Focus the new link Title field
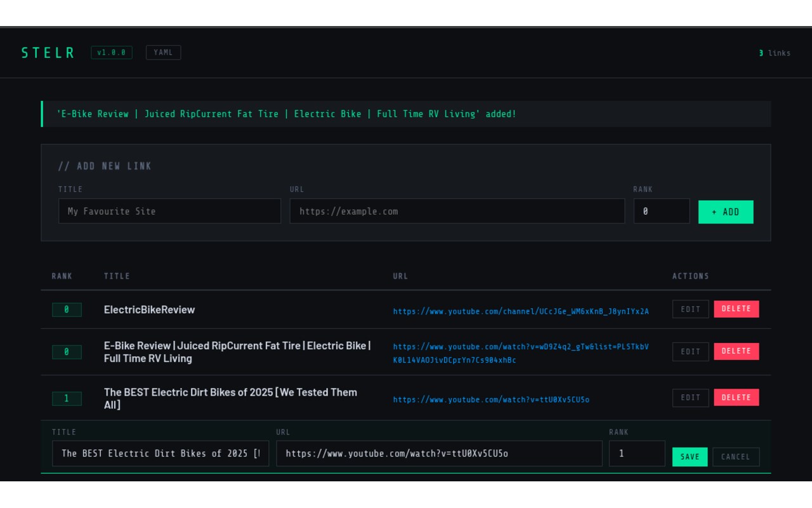 point(169,211)
